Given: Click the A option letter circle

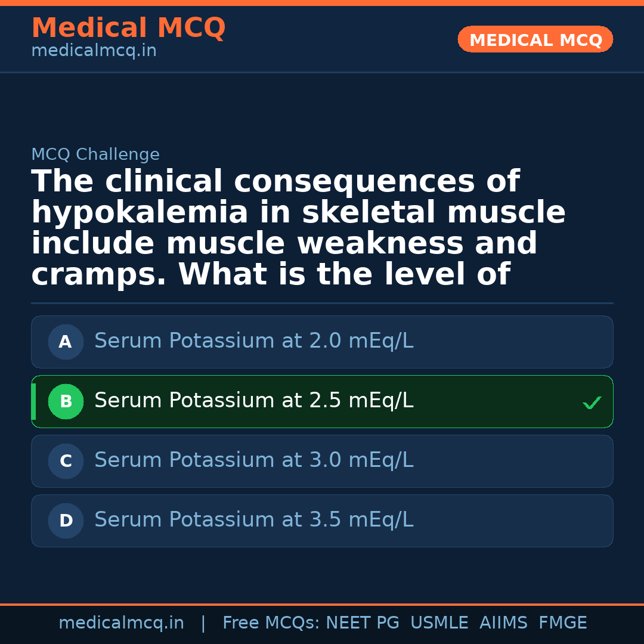Looking at the screenshot, I should pos(66,342).
